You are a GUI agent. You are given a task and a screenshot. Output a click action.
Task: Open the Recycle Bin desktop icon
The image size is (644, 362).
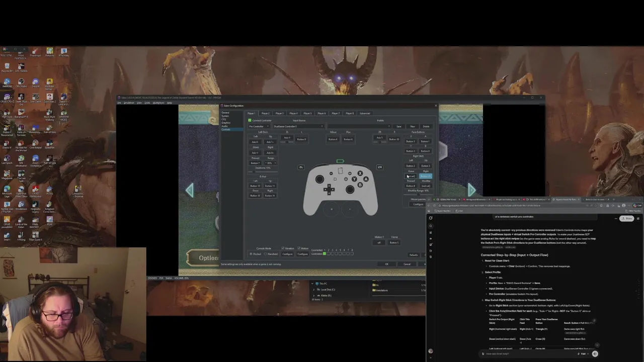click(x=7, y=66)
